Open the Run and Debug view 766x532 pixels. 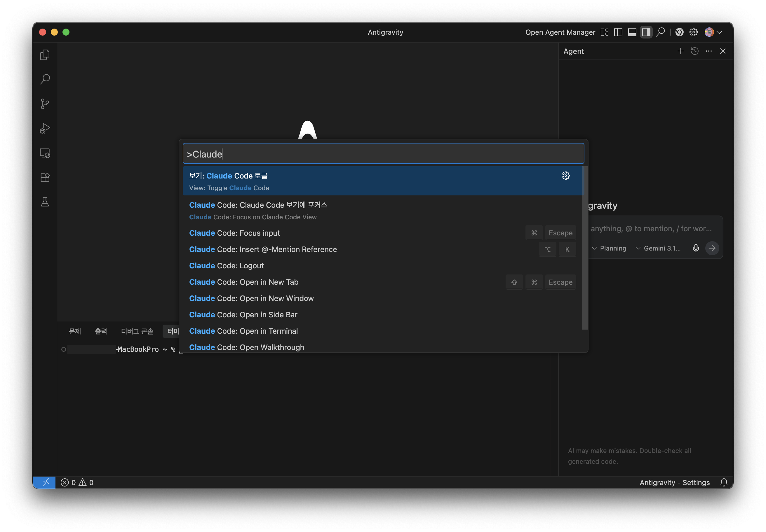(45, 128)
